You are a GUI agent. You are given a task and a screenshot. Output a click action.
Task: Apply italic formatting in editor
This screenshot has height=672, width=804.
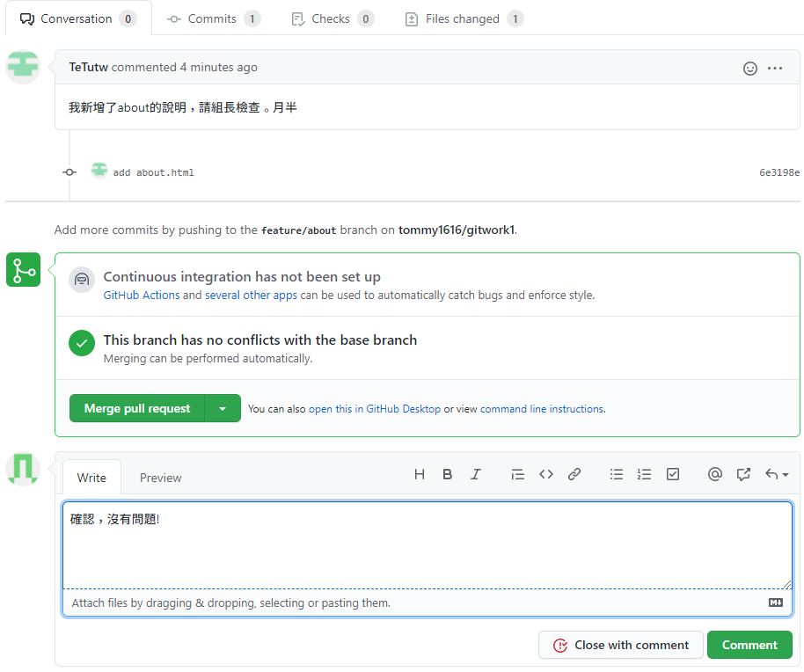coord(475,474)
